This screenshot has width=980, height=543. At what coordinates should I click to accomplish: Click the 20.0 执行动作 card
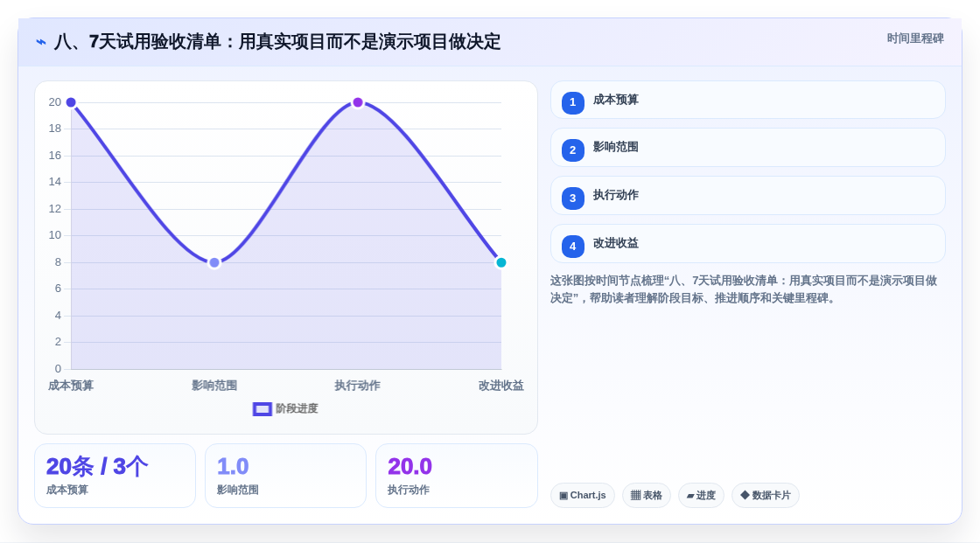[x=456, y=476]
